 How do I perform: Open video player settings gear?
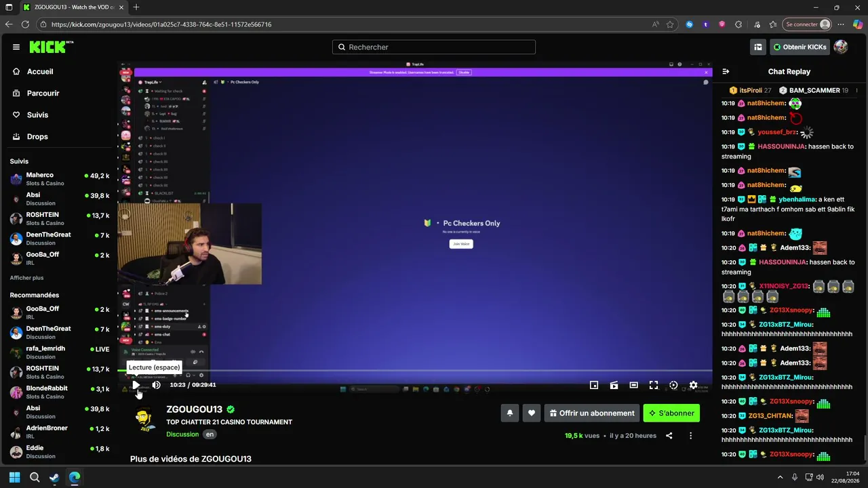[693, 385]
